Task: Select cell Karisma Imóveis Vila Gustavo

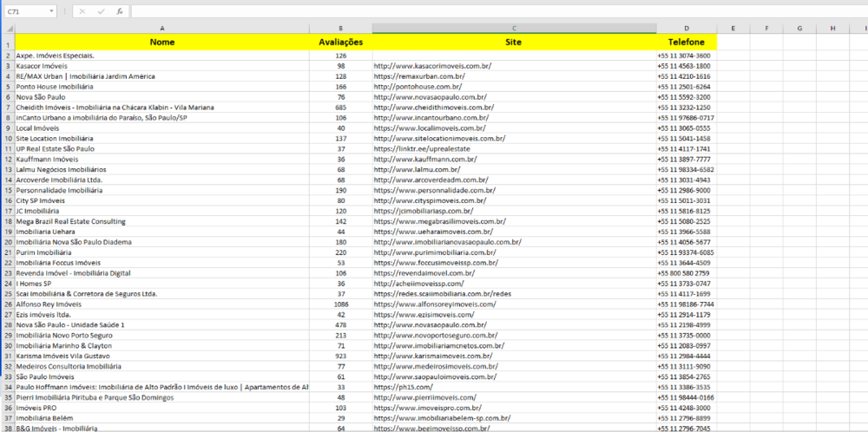Action: click(161, 356)
